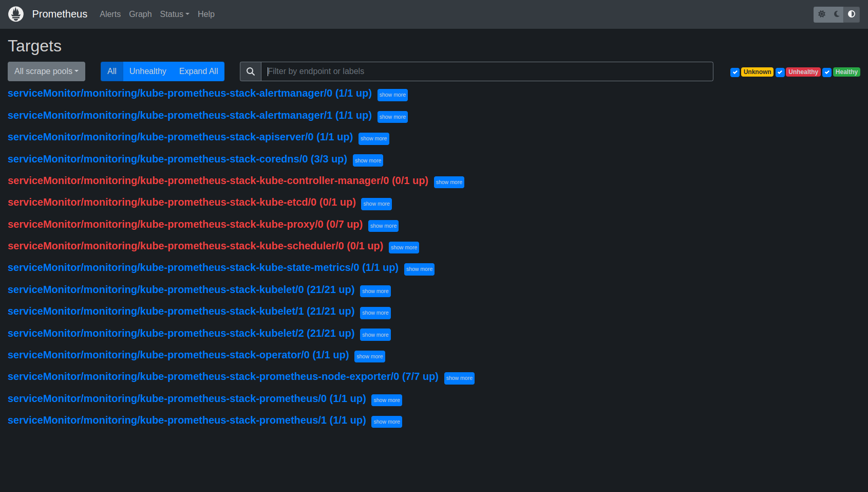The height and width of the screenshot is (492, 868).
Task: Open kube-proxy/0 (0/7 up) target link
Action: [x=185, y=224]
